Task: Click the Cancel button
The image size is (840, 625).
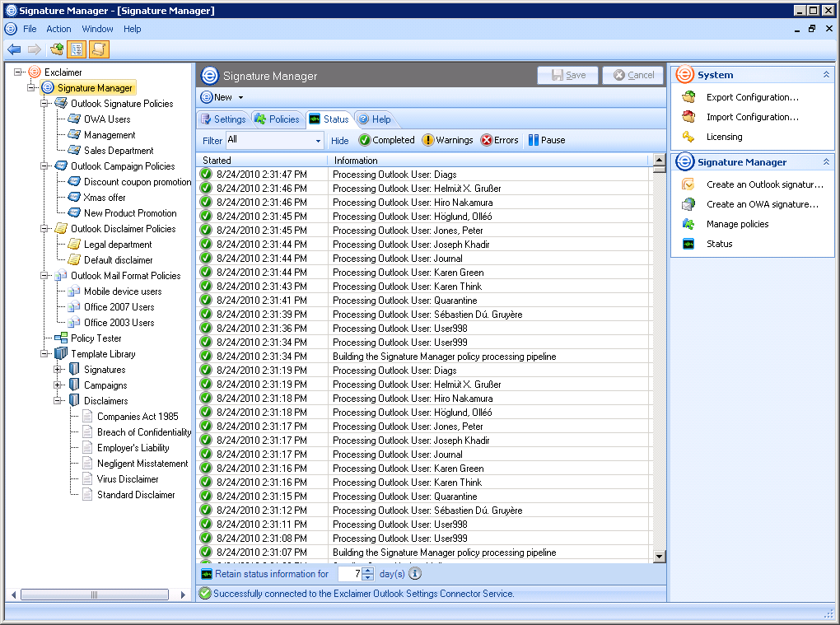Action: [x=633, y=75]
